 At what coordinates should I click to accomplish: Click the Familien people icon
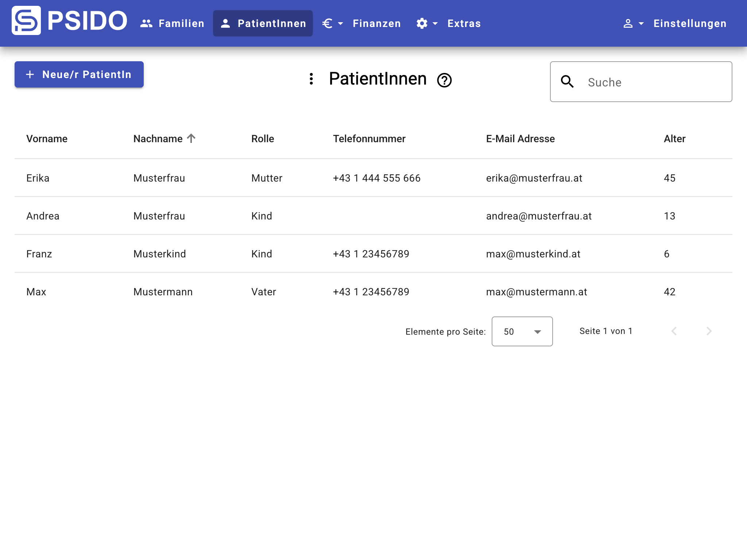click(146, 23)
